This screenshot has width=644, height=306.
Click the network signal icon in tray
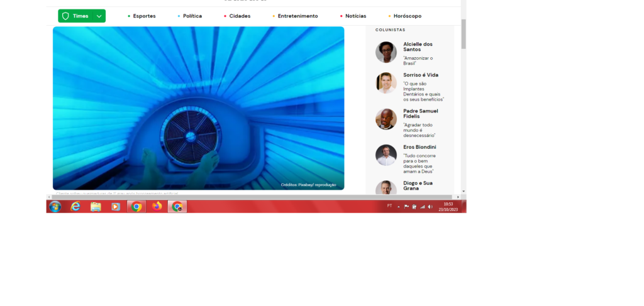423,206
